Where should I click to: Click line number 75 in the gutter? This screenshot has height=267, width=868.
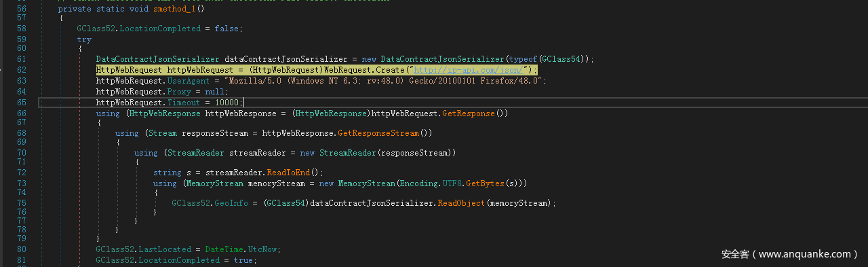point(21,203)
